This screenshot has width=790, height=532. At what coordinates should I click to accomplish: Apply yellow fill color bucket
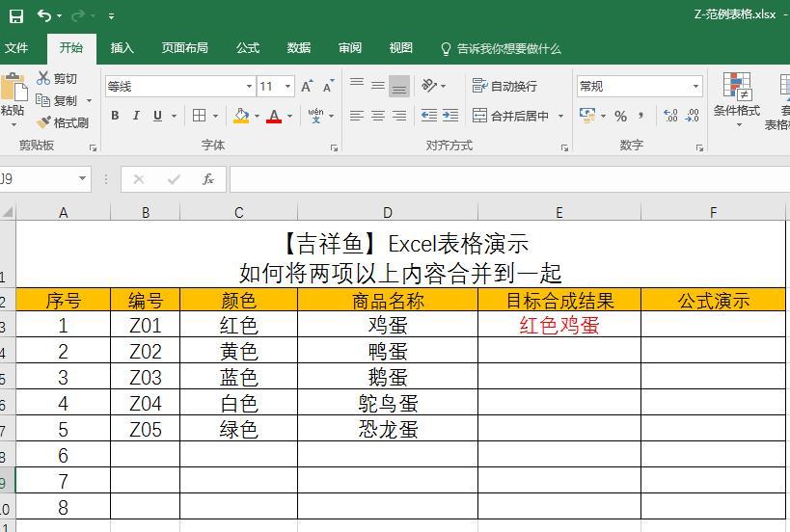241,116
